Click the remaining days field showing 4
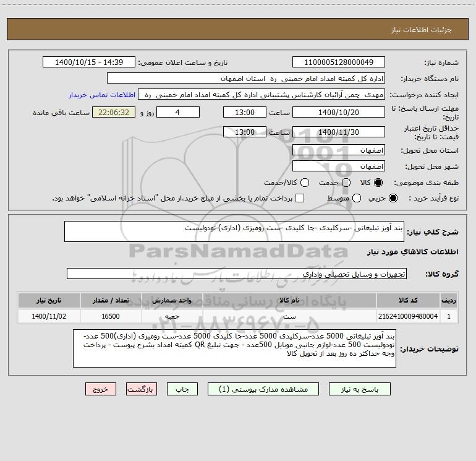The height and width of the screenshot is (461, 476). pos(178,112)
